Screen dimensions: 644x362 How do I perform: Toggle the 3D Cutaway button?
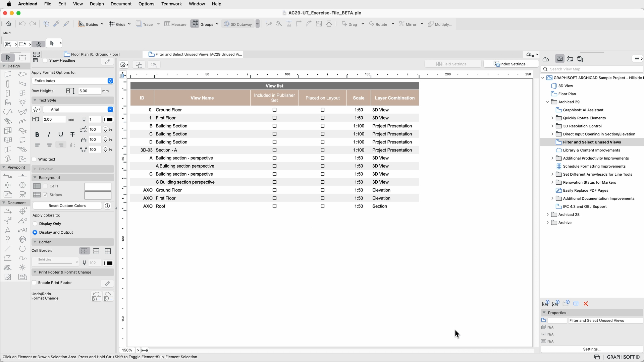coord(238,24)
